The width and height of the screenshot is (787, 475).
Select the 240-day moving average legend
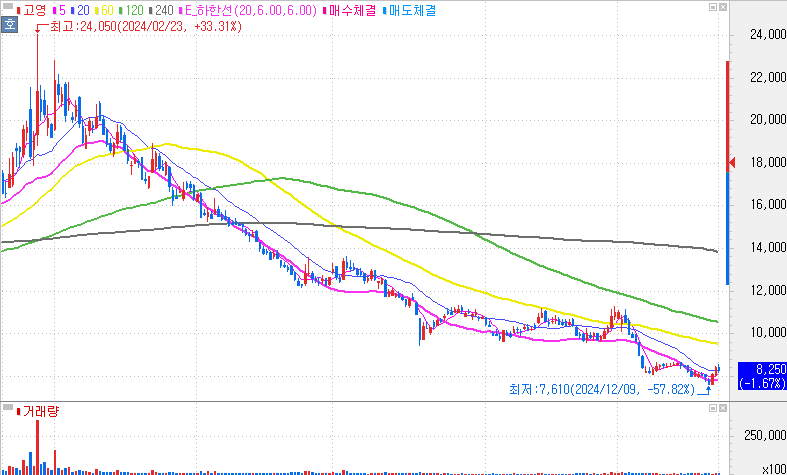tap(161, 11)
